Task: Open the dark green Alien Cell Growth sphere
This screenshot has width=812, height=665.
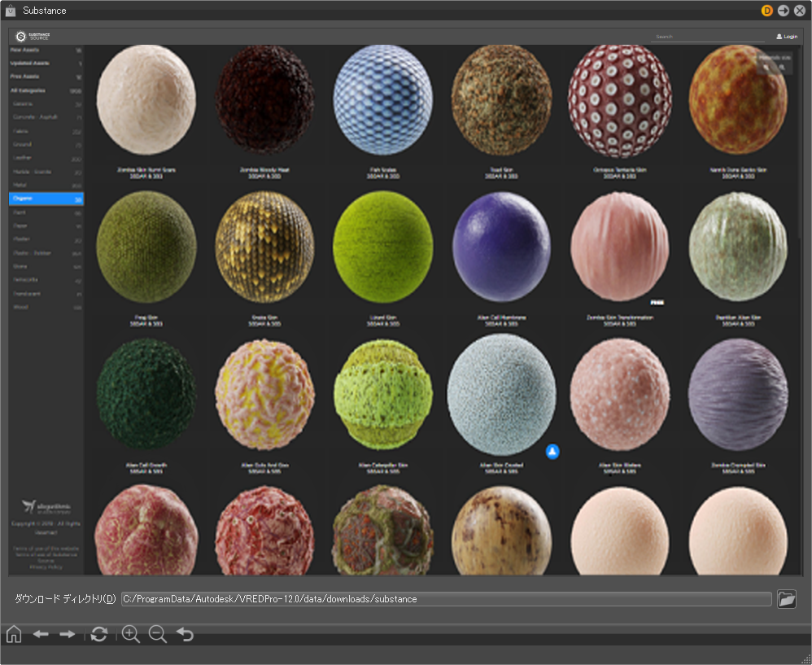Action: click(146, 394)
